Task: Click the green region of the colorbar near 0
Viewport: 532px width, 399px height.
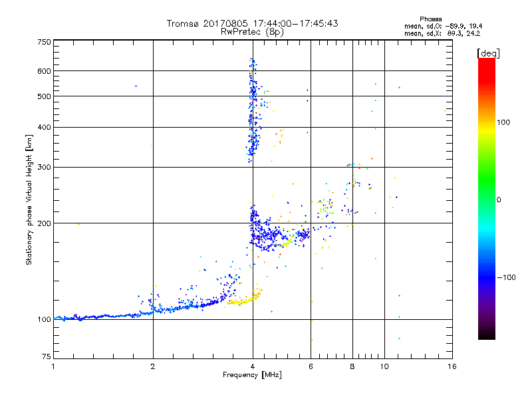Action: pos(487,190)
